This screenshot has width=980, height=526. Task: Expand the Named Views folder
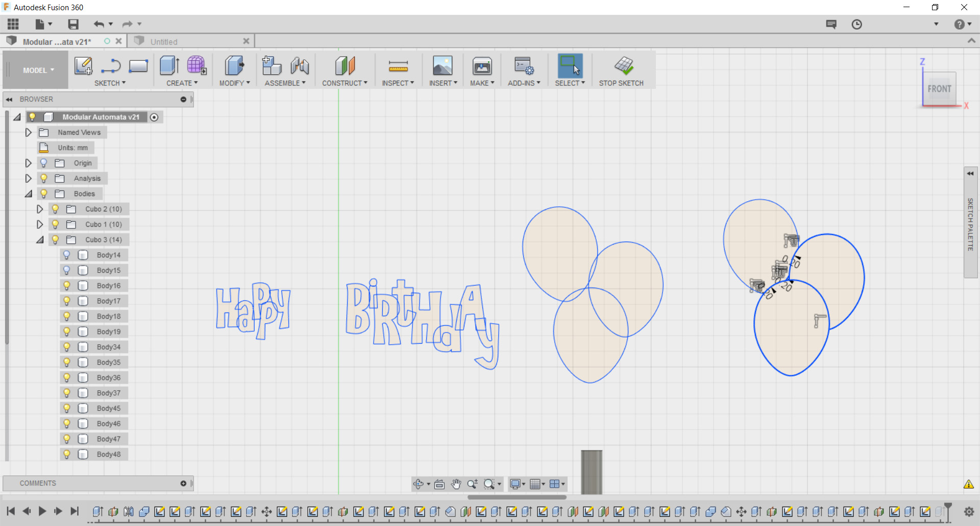[29, 132]
